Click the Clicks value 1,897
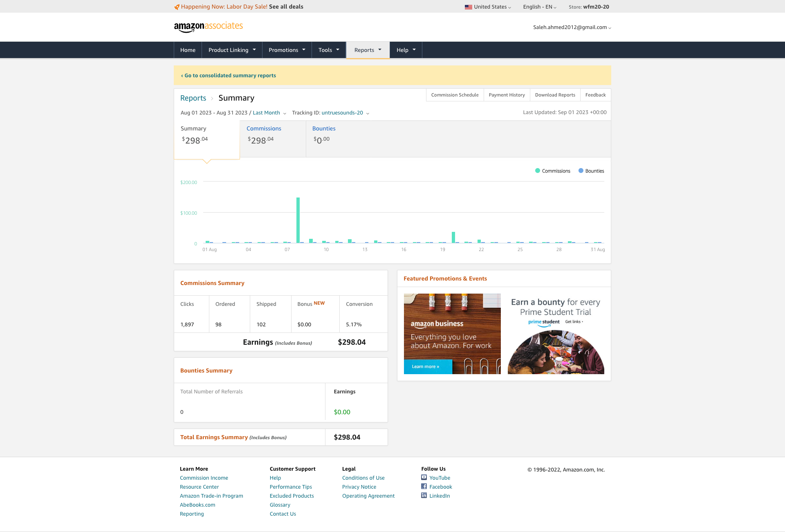The width and height of the screenshot is (785, 532). [x=187, y=324]
